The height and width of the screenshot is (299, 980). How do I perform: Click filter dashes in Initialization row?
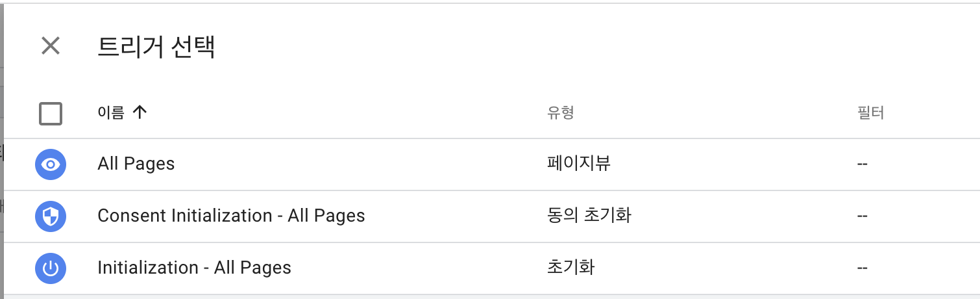(863, 268)
